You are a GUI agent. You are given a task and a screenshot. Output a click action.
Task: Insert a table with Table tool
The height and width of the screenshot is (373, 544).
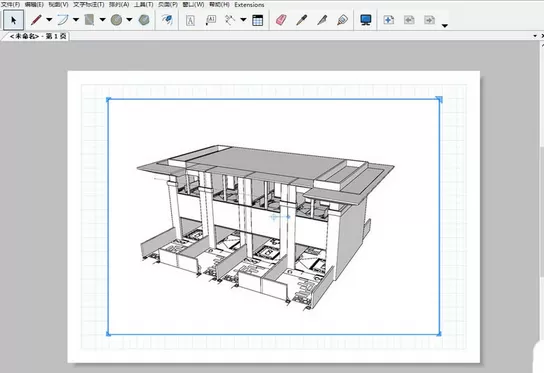(257, 20)
